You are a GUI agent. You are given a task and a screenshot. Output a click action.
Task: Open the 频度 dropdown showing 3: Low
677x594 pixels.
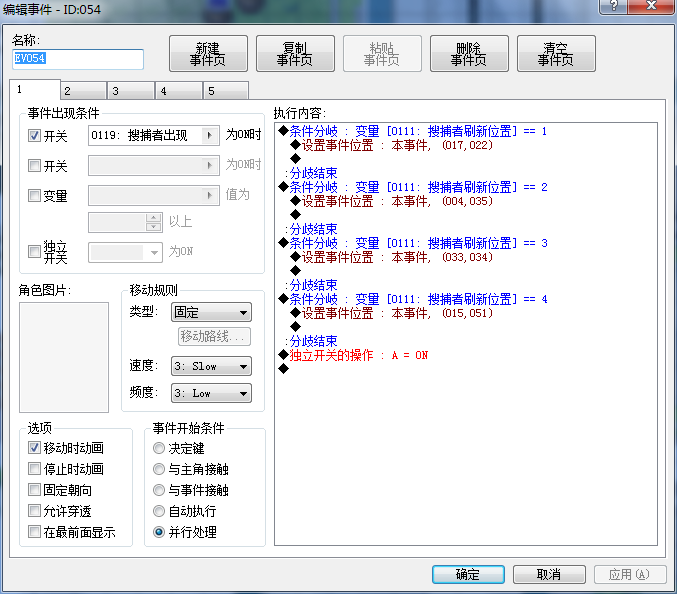point(211,393)
